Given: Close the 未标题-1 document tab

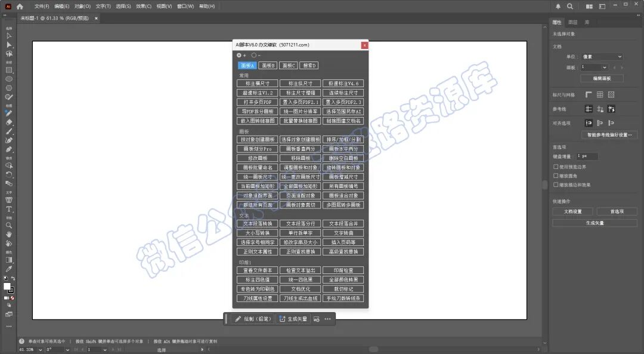Looking at the screenshot, I should (x=96, y=18).
